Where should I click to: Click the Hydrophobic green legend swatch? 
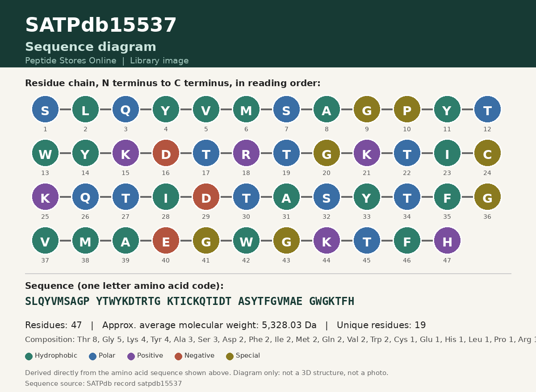point(29,356)
